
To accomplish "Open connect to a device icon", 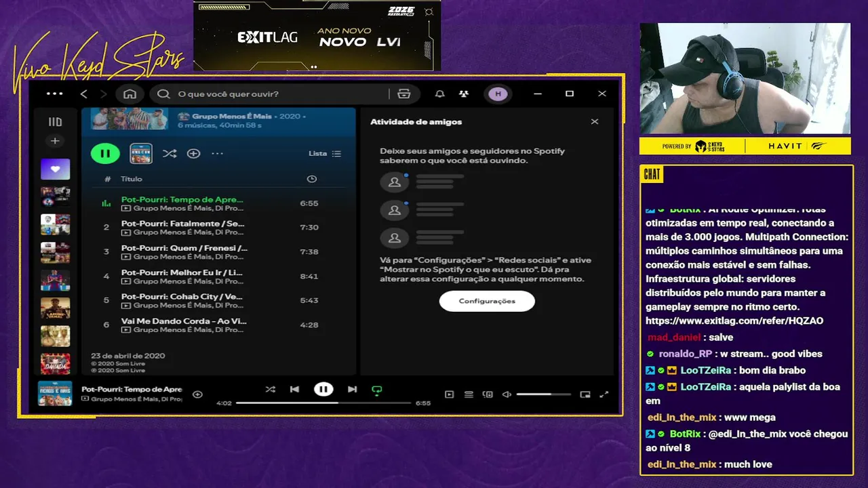I will point(488,394).
